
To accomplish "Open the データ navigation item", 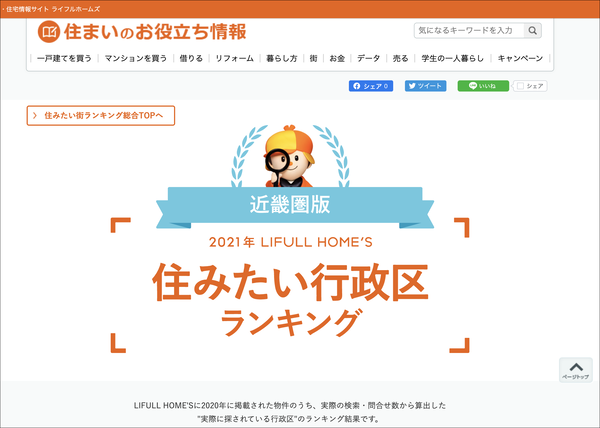I will pyautogui.click(x=368, y=59).
